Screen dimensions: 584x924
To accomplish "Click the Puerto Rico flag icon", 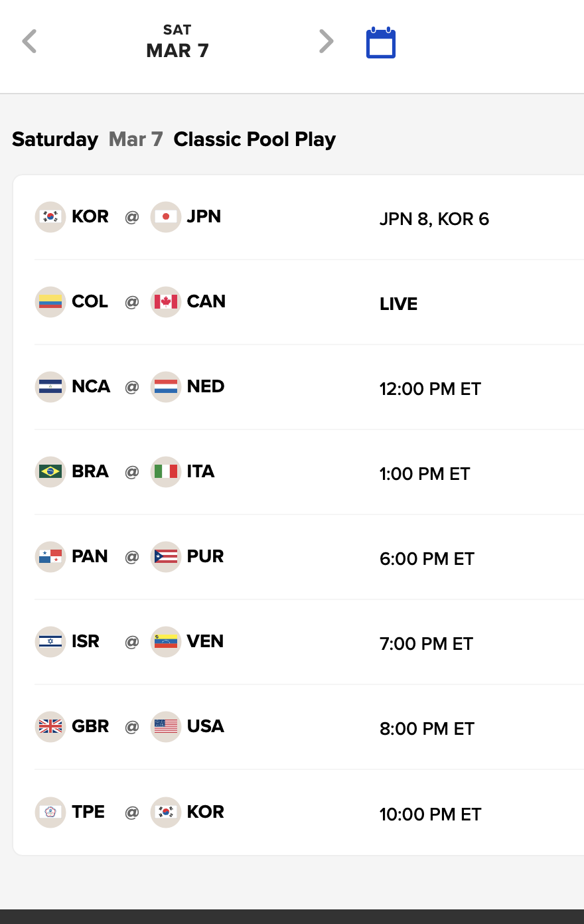I will pyautogui.click(x=166, y=557).
